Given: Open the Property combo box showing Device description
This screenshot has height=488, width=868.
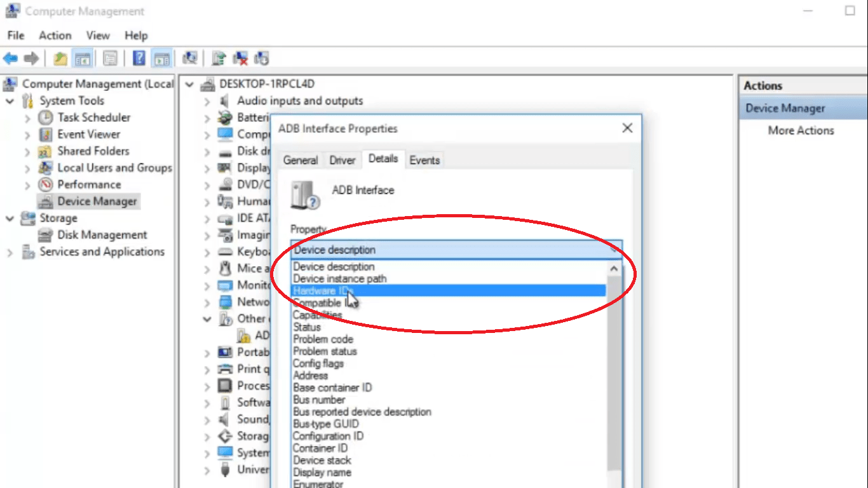Looking at the screenshot, I should (x=456, y=250).
